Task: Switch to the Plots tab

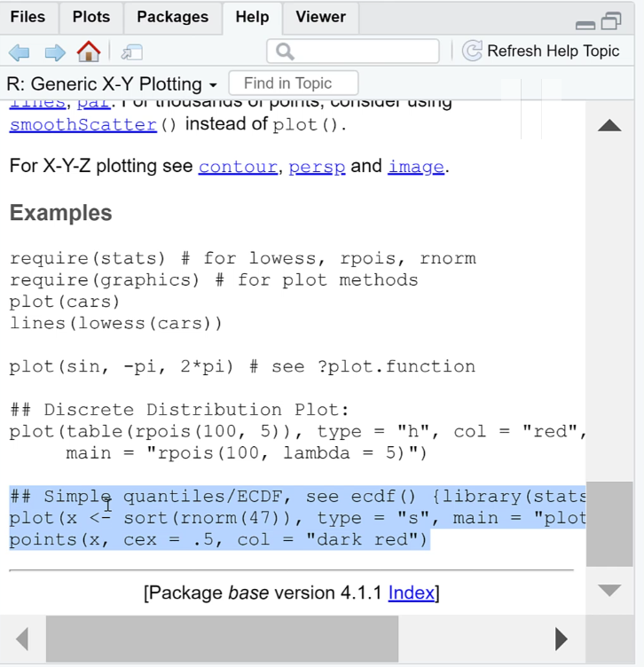Action: [x=91, y=17]
